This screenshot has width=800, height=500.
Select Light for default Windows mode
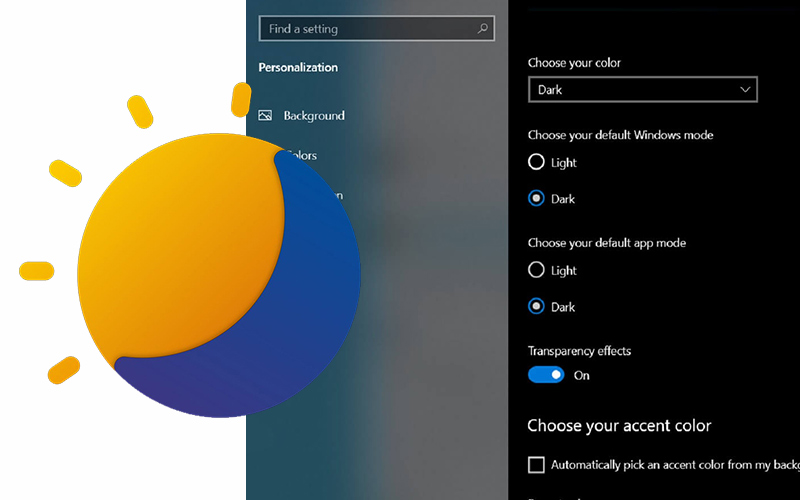(x=536, y=162)
